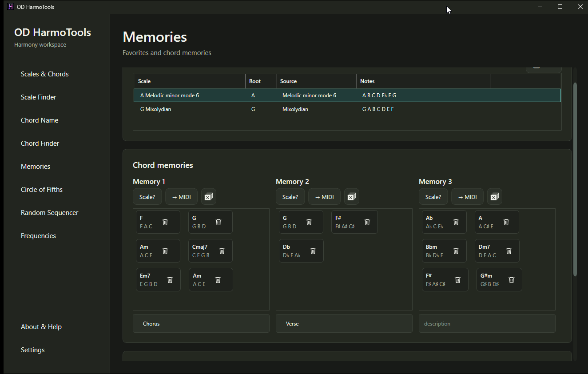
Task: Go to Chord Finder page
Action: [40, 143]
